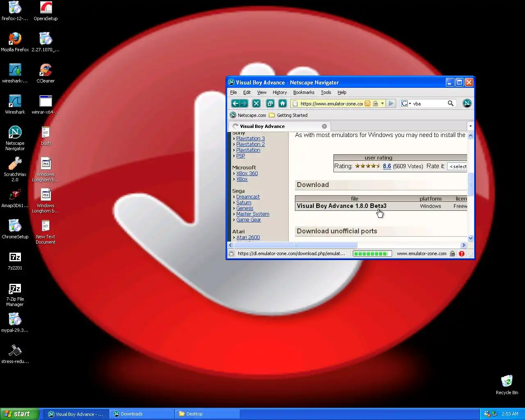Close the Visual Boy Advance tab

324,126
